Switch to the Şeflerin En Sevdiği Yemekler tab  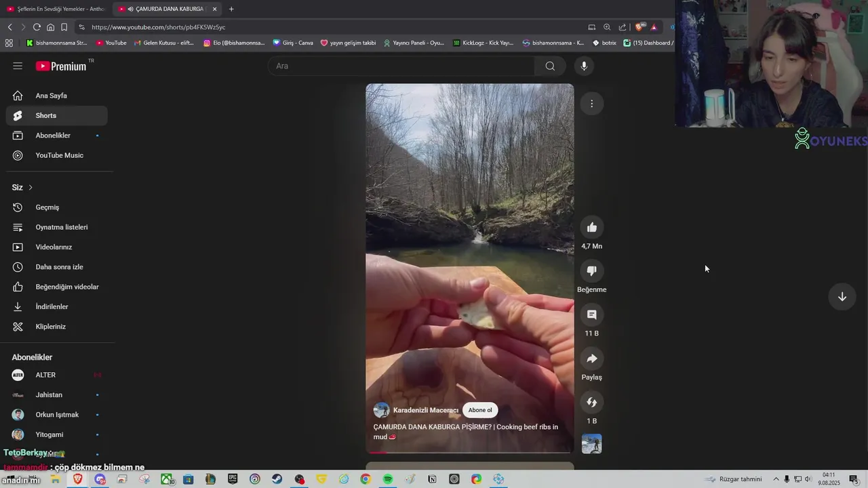[56, 9]
